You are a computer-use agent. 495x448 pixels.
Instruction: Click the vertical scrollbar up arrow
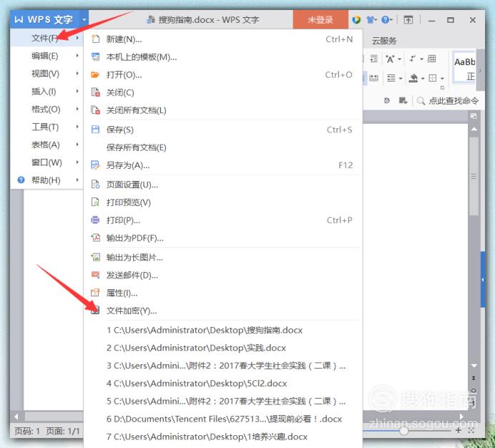474,130
